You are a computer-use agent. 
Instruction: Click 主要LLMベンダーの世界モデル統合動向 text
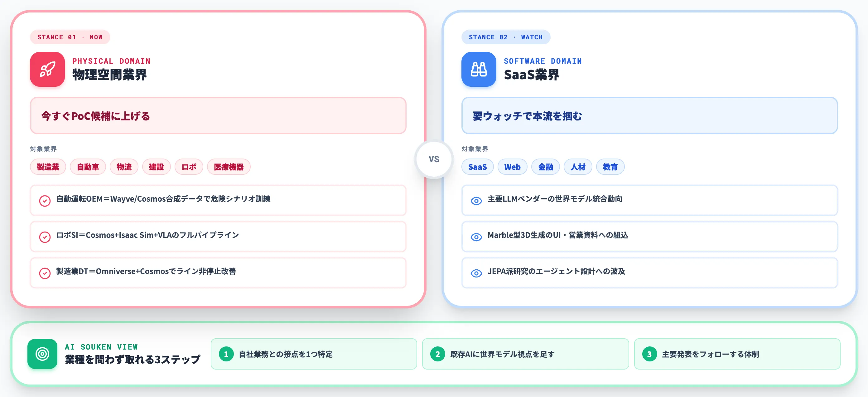pos(555,199)
